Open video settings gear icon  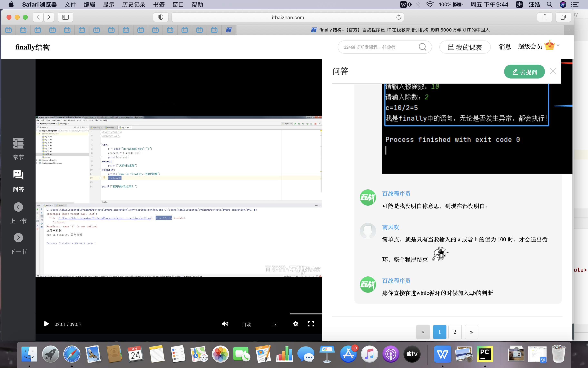click(295, 324)
